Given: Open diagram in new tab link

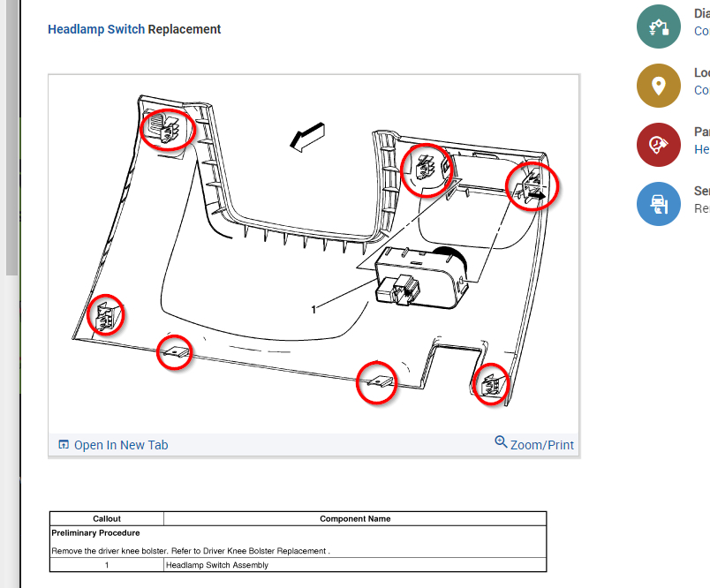Looking at the screenshot, I should click(x=121, y=445).
